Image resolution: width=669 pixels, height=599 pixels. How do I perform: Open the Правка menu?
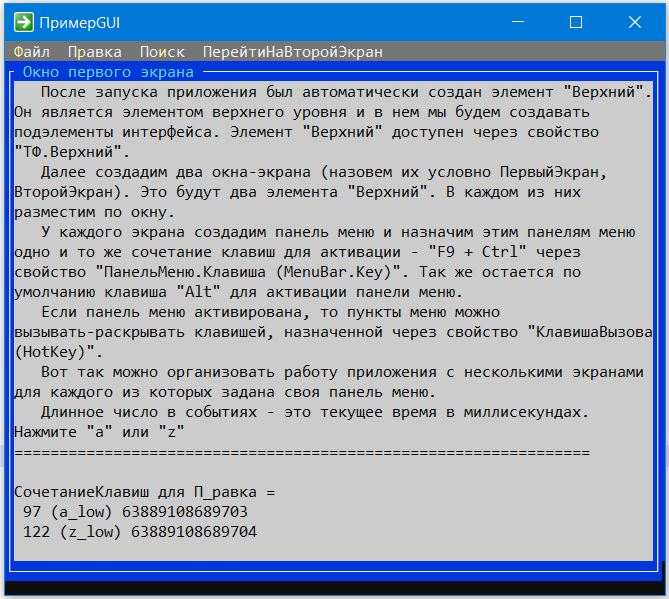click(x=94, y=51)
